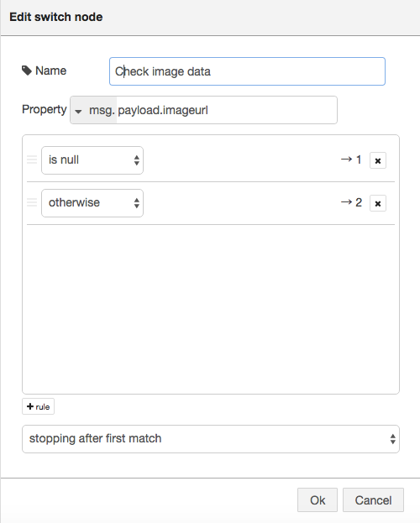The image size is (420, 523).
Task: Click the 'Edit switch node' dialog title
Action: point(56,17)
